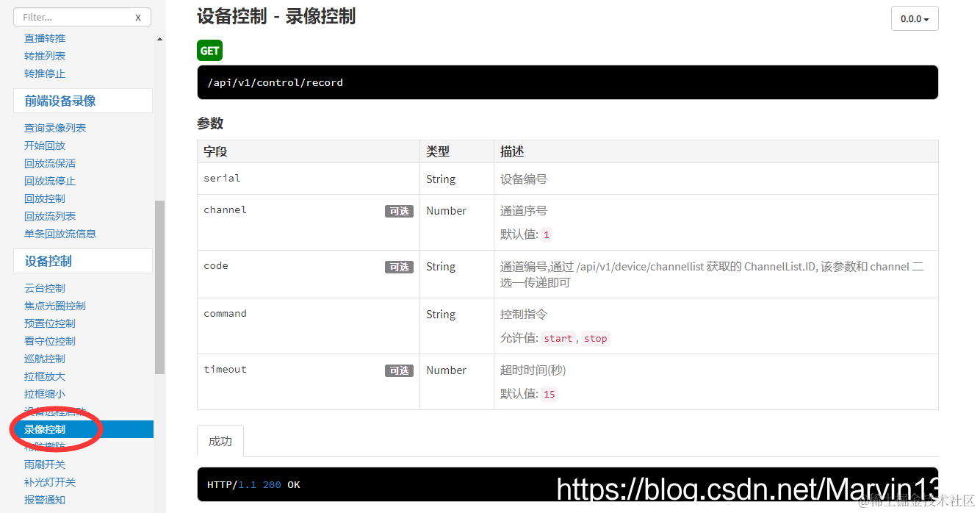This screenshot has width=980, height=513.
Task: Open the 直播转推 sidebar link
Action: point(45,38)
